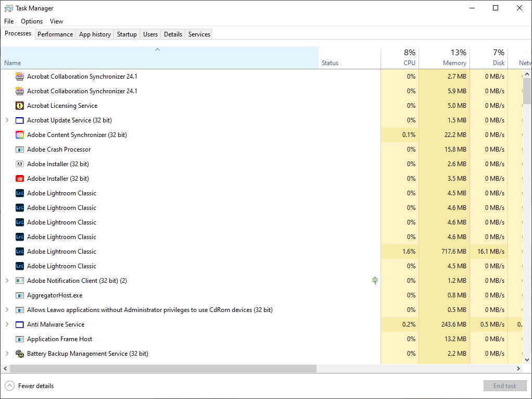The width and height of the screenshot is (532, 399).
Task: Switch to the Startup tab
Action: coord(126,34)
